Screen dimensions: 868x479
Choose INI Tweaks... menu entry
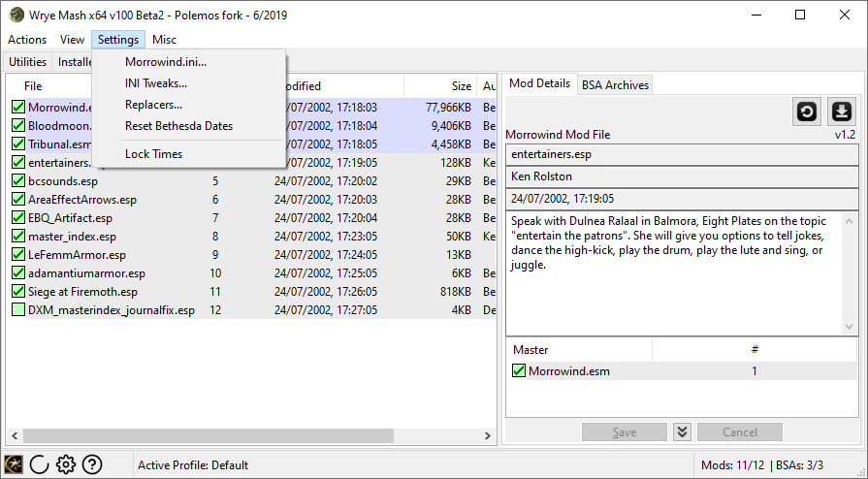click(x=189, y=83)
